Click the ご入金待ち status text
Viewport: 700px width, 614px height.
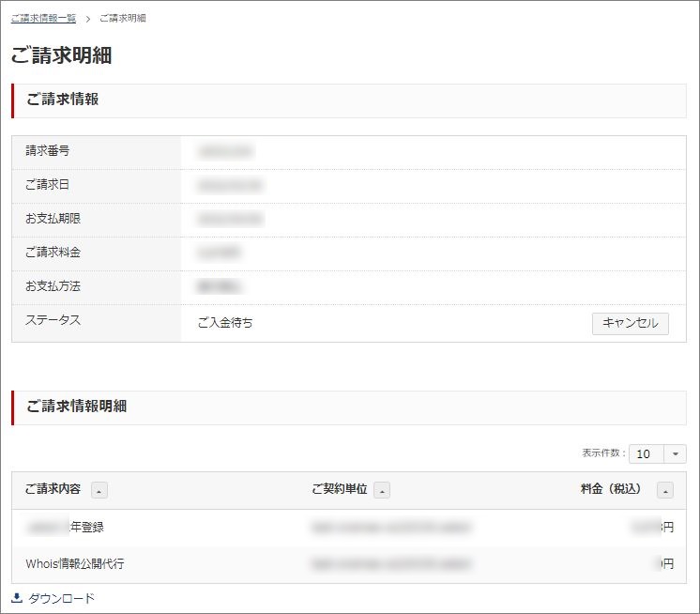pyautogui.click(x=225, y=323)
